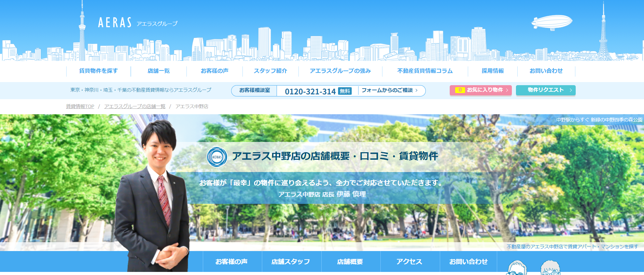This screenshot has width=644, height=275.
Task: Click the cartoon face with glasses at bottom right
Action: (517, 269)
